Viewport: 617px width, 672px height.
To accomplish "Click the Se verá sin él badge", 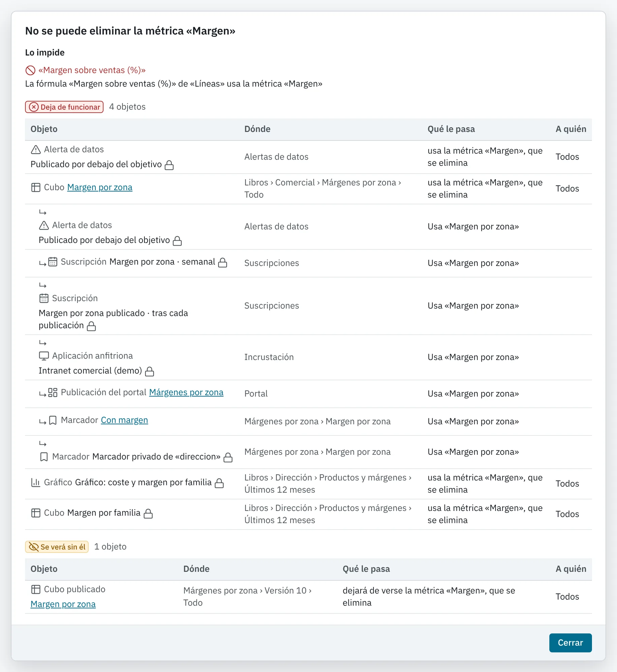I will coord(57,547).
